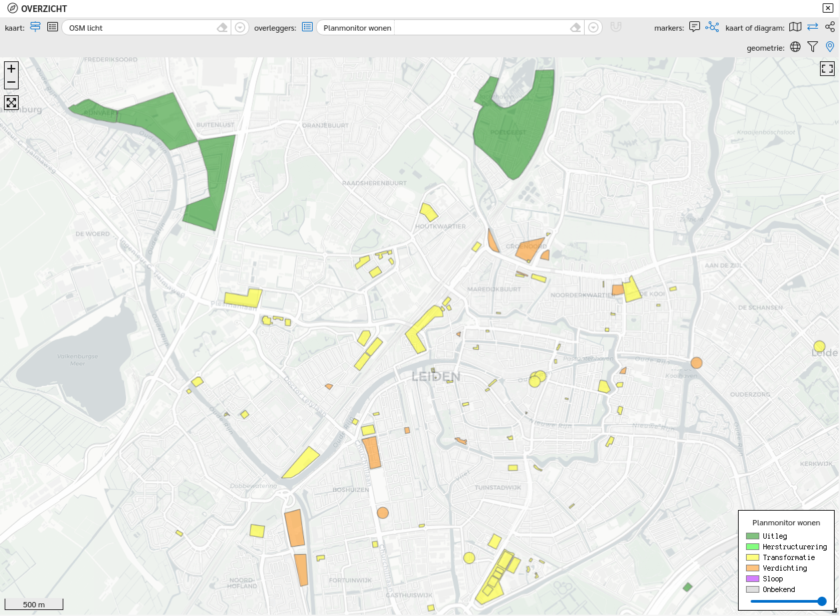Click the geometrie label text
This screenshot has height=616, width=840.
[766, 47]
